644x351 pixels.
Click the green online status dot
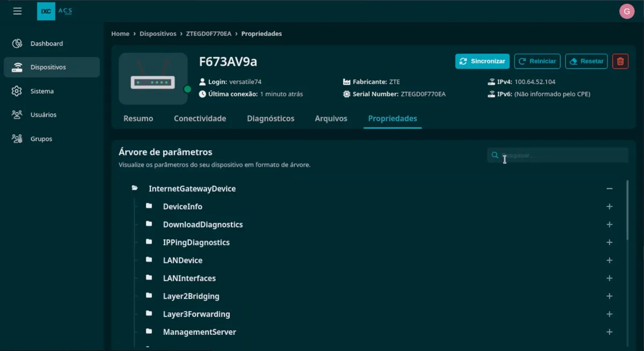pos(187,89)
